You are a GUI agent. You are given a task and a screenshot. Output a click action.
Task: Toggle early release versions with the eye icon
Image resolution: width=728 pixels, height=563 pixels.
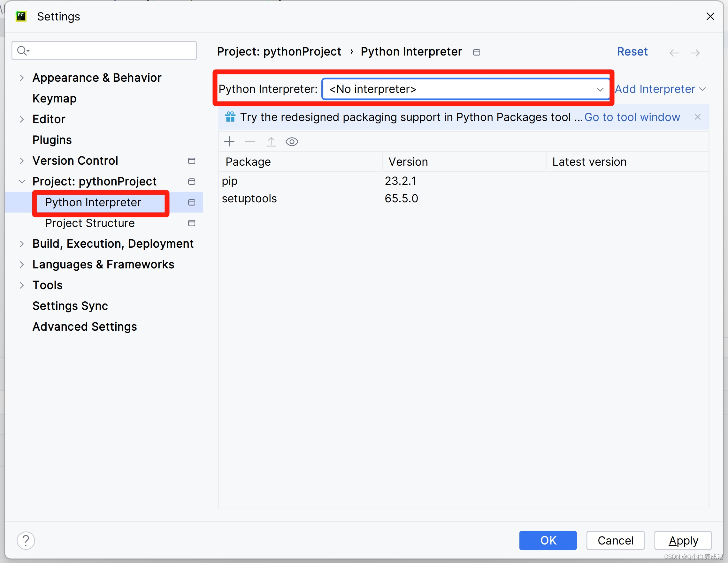pyautogui.click(x=292, y=141)
